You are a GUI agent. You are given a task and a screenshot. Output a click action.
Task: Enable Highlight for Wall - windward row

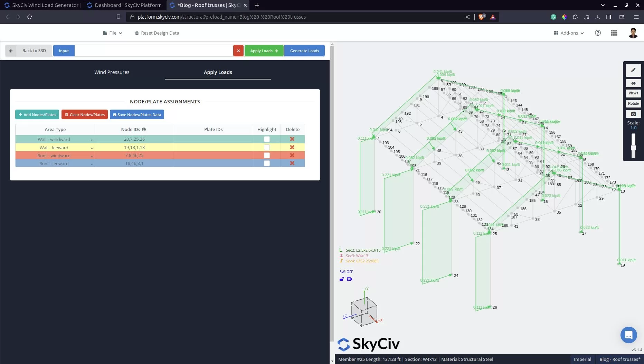pos(267,139)
